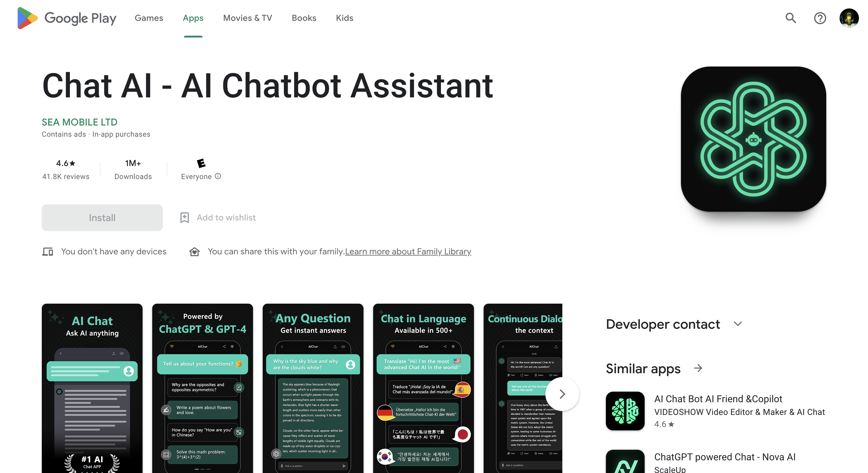Click the wishlist bookmark icon

click(184, 217)
